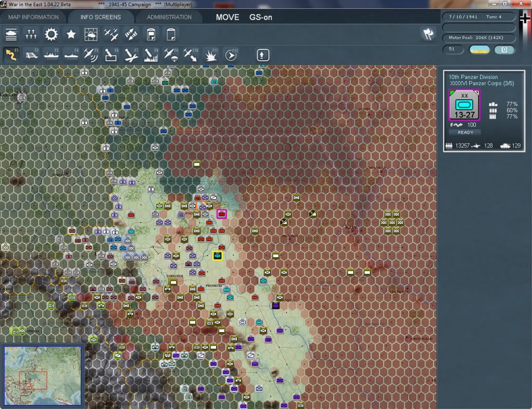
Task: Select the explosion mode icon (F11)
Action: (211, 55)
